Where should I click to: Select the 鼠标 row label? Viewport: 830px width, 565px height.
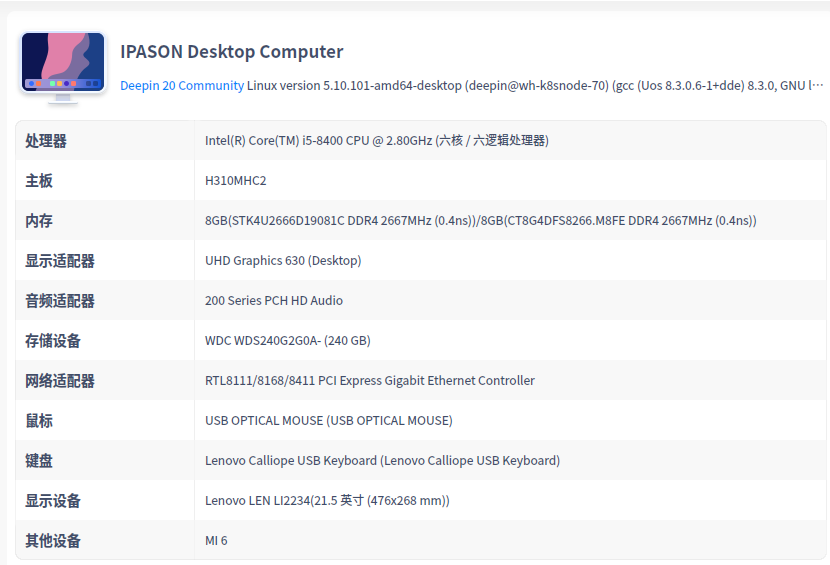(x=39, y=421)
